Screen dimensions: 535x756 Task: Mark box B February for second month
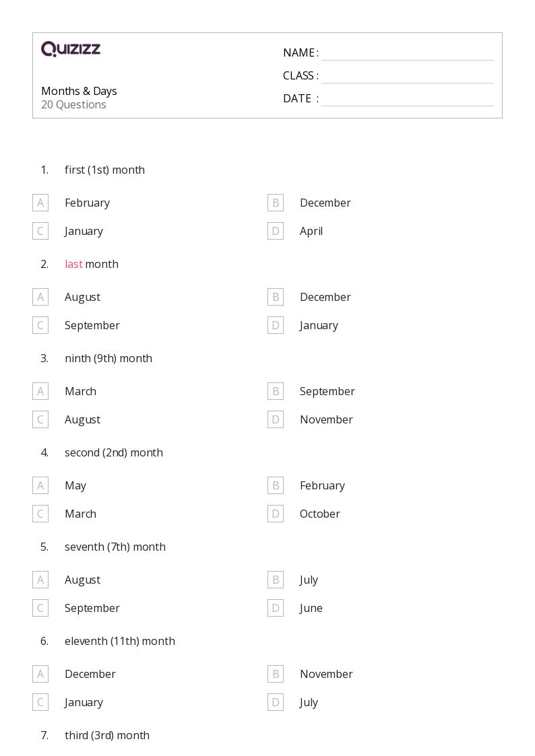(276, 485)
